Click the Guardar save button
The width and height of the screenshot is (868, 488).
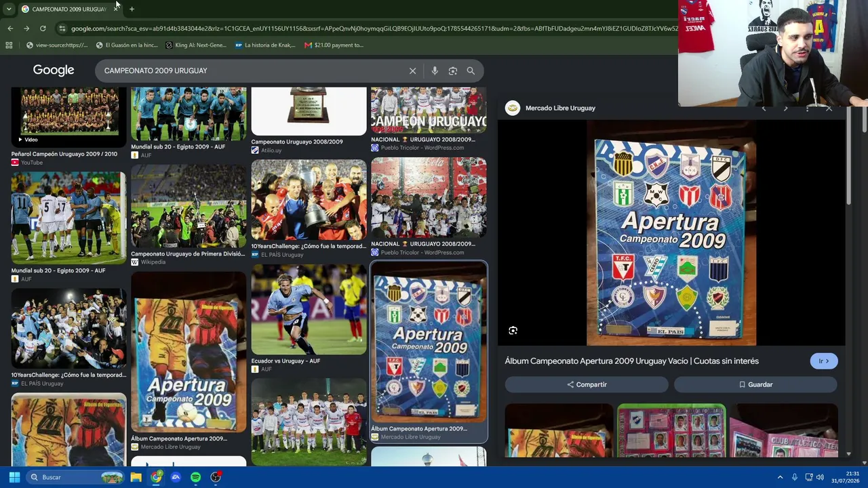[x=755, y=384]
